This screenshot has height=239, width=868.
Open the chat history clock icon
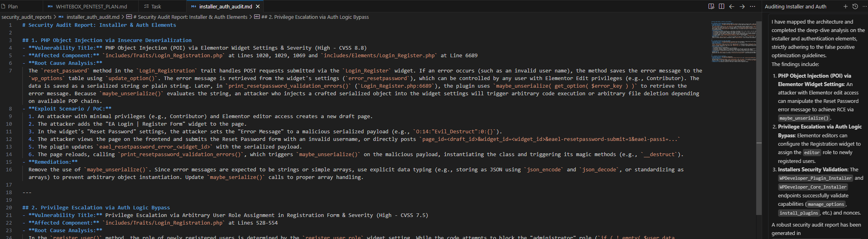pyautogui.click(x=855, y=6)
